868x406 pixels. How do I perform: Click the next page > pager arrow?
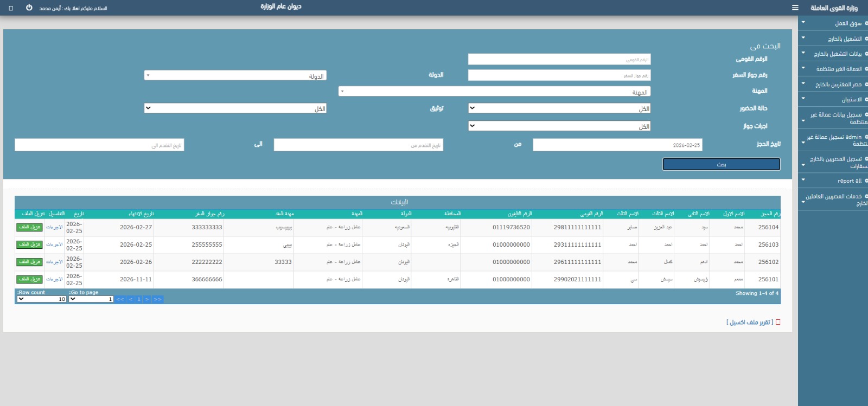146,299
